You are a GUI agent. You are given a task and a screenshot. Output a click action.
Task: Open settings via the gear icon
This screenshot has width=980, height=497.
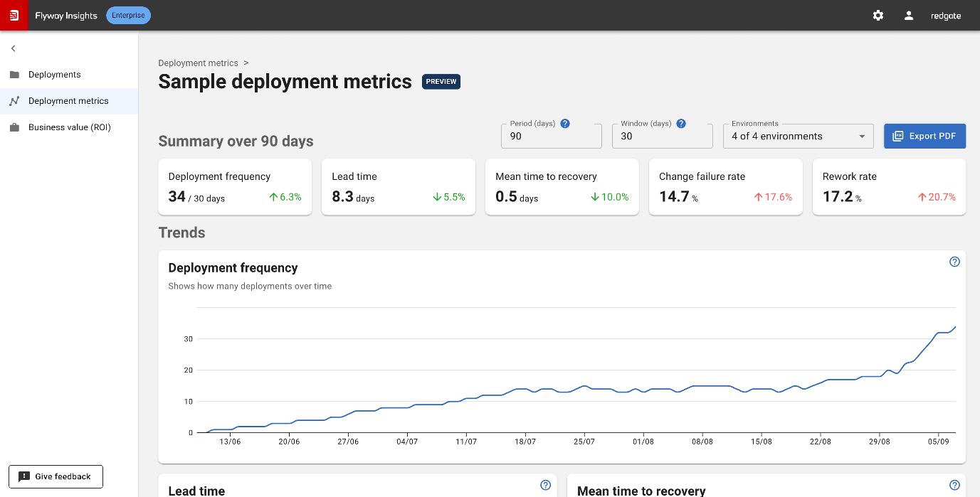pyautogui.click(x=878, y=16)
